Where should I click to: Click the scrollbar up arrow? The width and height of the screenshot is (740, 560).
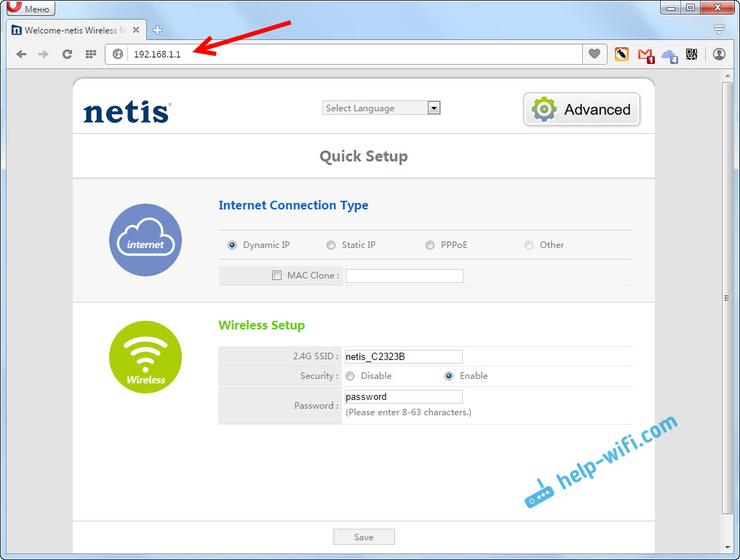pos(727,76)
